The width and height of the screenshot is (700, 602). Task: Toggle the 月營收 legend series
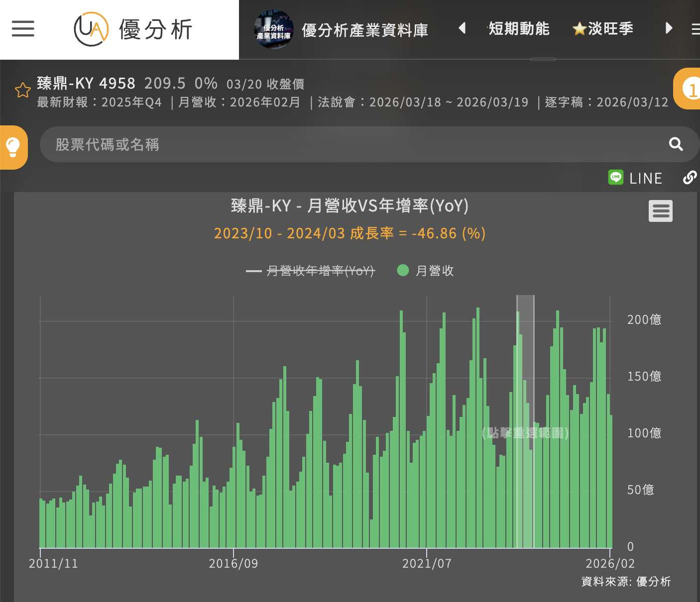tap(435, 271)
